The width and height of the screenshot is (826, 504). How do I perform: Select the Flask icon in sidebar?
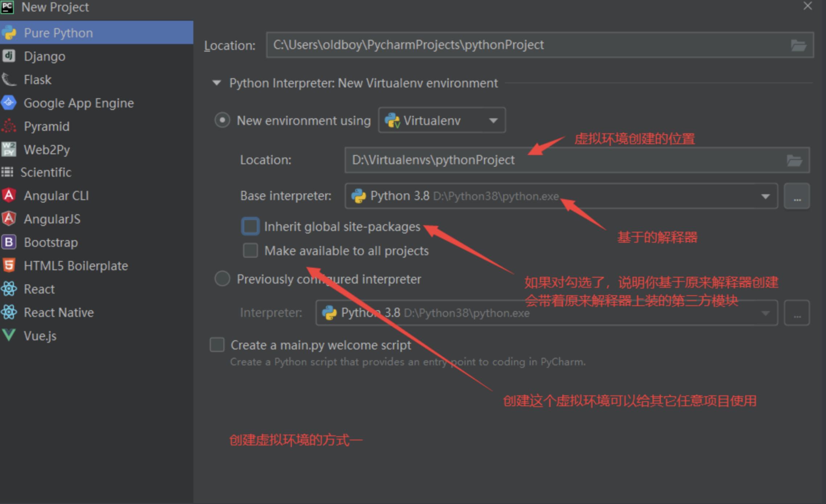(9, 79)
